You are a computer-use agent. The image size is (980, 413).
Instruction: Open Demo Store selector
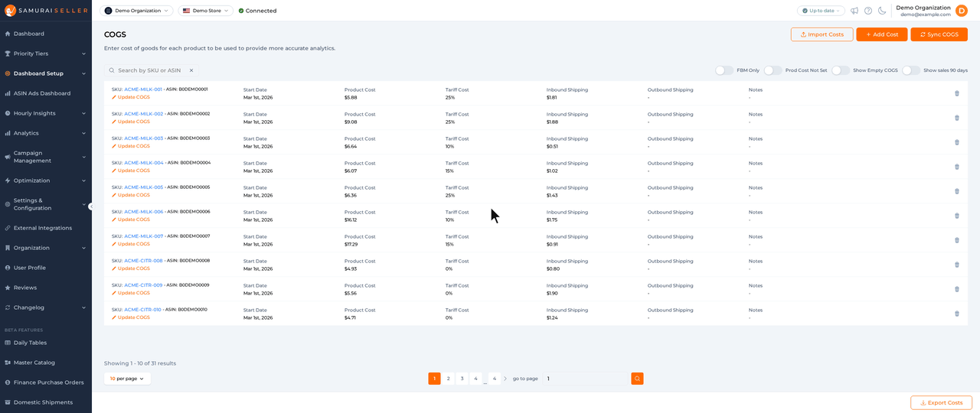point(206,11)
